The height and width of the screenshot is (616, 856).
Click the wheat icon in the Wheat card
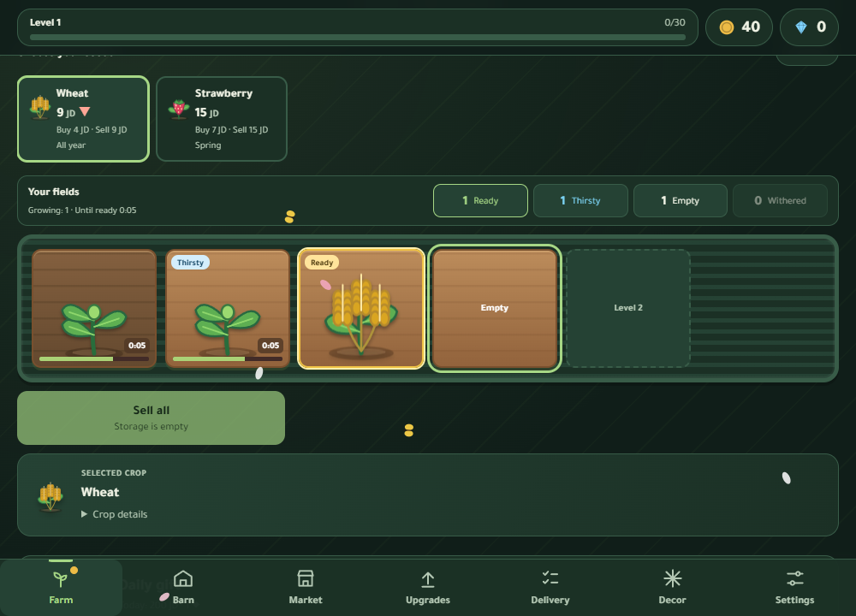coord(40,107)
